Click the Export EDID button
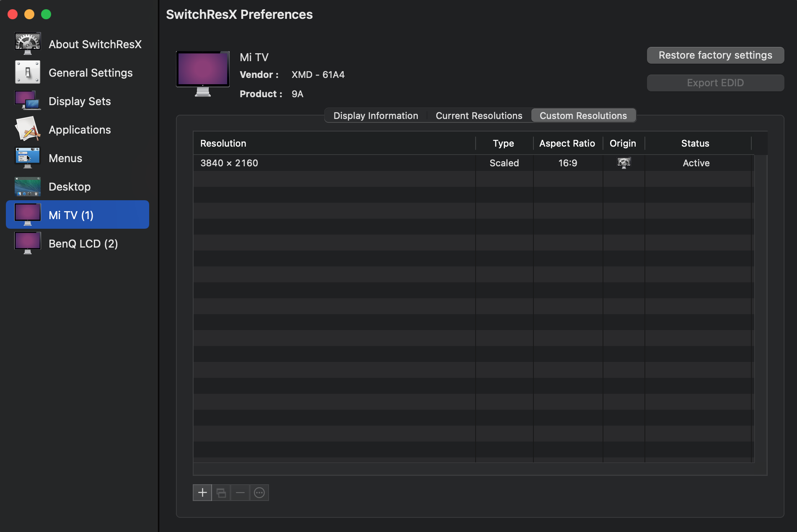 coord(715,83)
